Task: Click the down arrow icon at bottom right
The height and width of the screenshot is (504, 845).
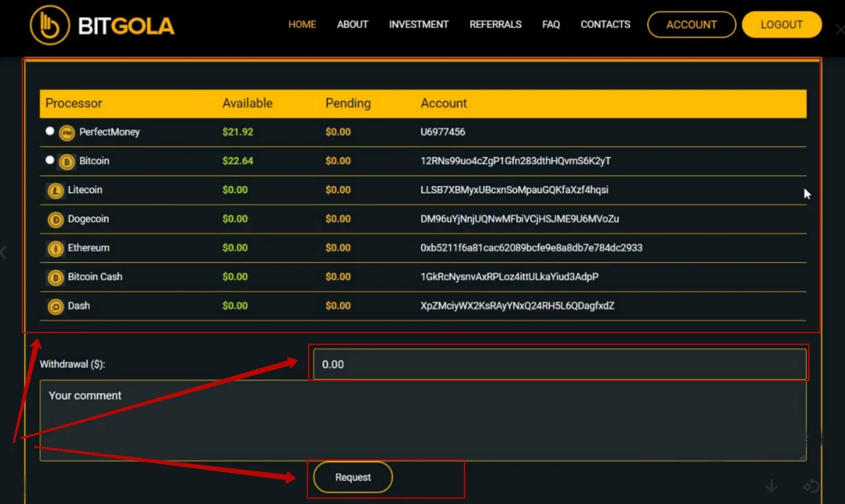Action: pyautogui.click(x=772, y=486)
